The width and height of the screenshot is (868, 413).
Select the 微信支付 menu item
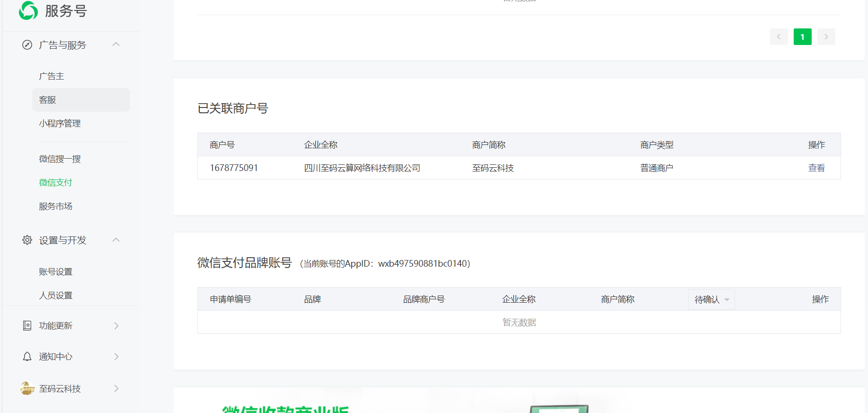tap(55, 183)
